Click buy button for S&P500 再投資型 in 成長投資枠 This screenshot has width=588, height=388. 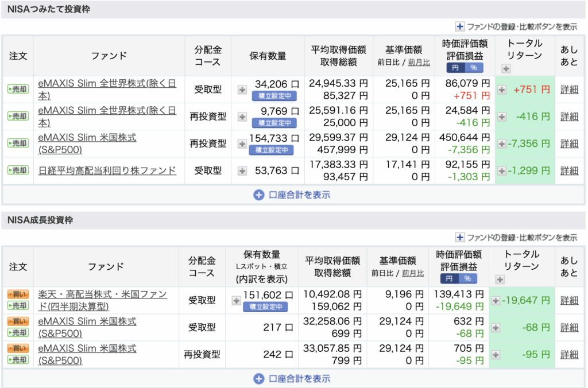click(18, 348)
